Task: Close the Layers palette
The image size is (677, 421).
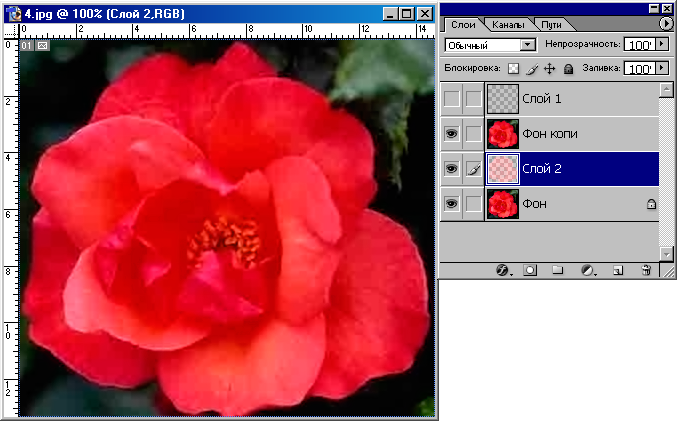Action: pyautogui.click(x=667, y=8)
